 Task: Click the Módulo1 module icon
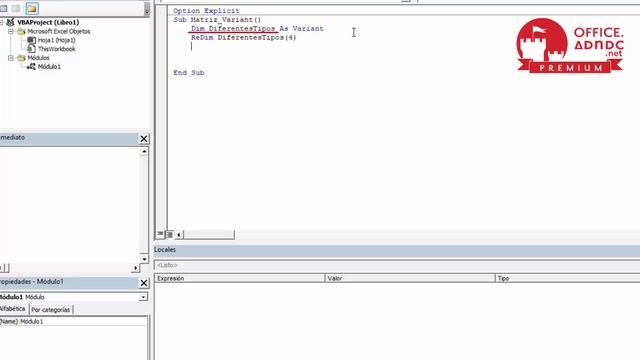(x=31, y=67)
